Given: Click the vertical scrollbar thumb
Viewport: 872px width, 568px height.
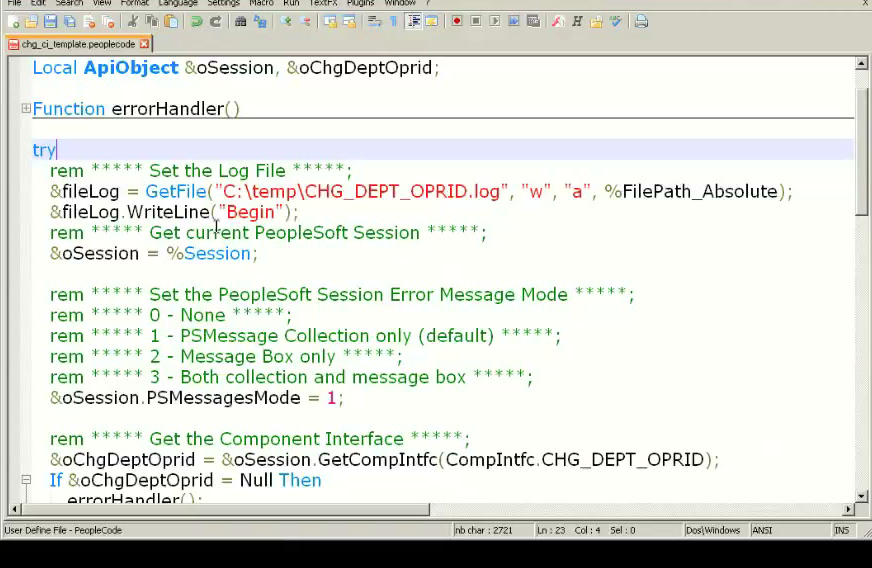Looking at the screenshot, I should point(861,151).
